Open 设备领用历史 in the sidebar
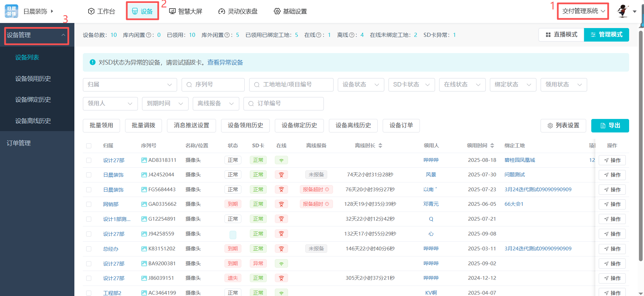Image resolution: width=644 pixels, height=296 pixels. [x=33, y=79]
